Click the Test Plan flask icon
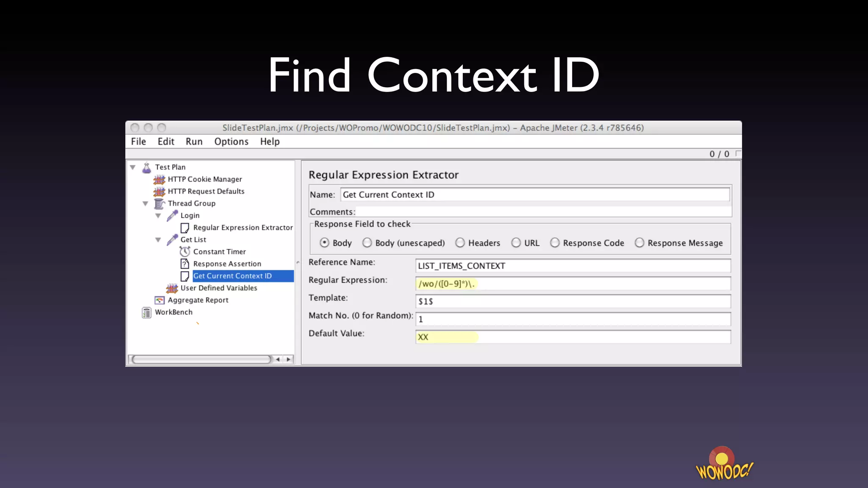Image resolution: width=868 pixels, height=488 pixels. click(147, 168)
